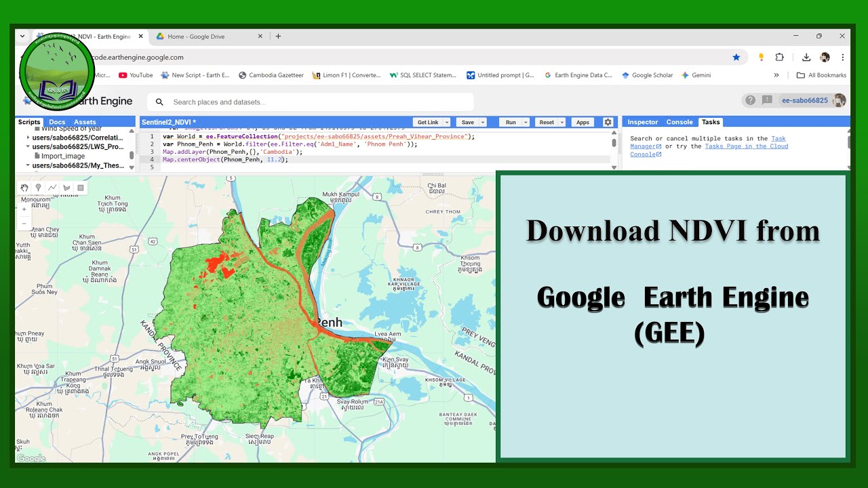Open the Apps button
868x488 pixels.
(583, 122)
